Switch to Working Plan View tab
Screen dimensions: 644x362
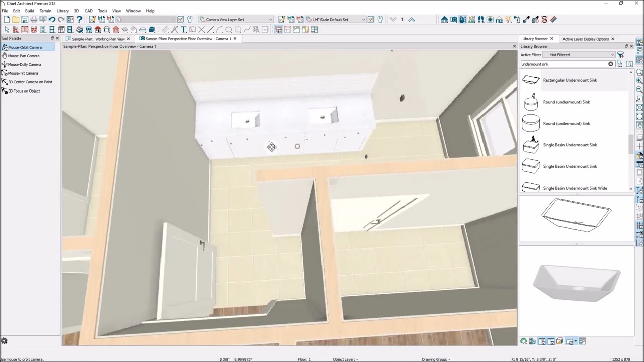point(99,39)
